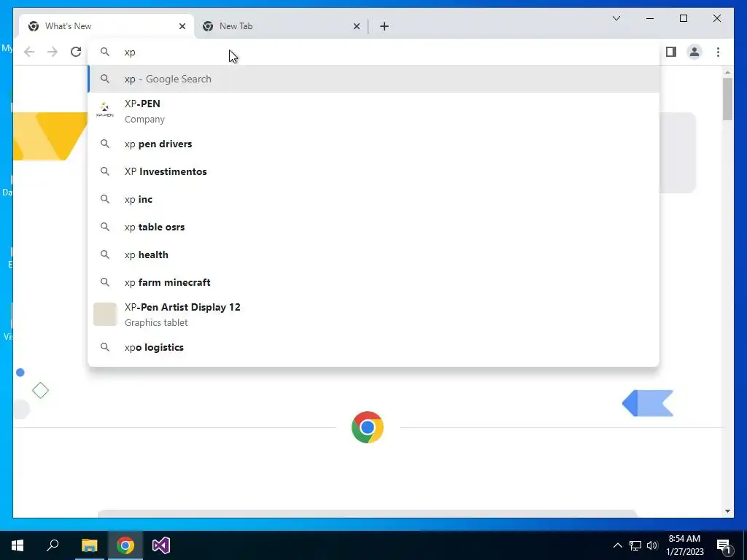Click the scrollbar up arrow

(x=727, y=72)
